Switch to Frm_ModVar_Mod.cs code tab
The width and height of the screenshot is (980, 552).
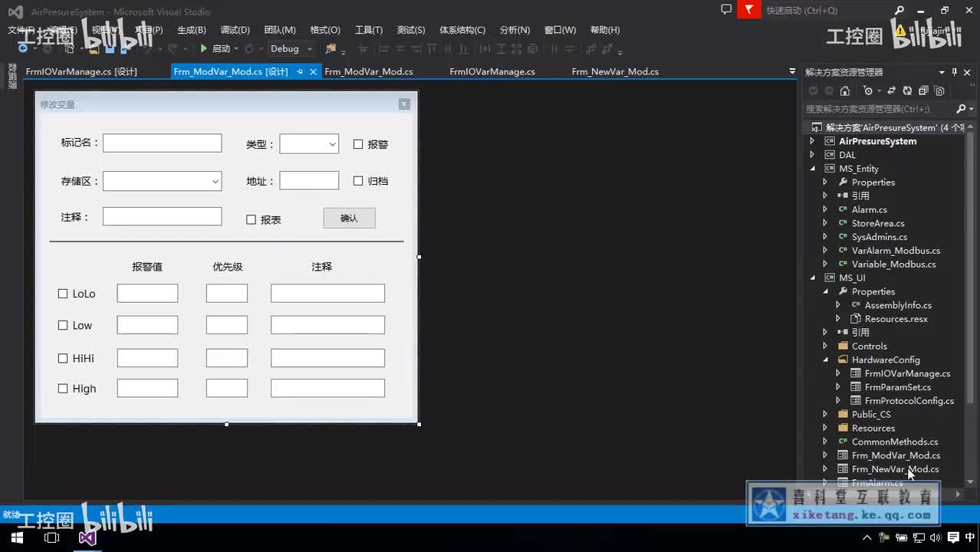pyautogui.click(x=369, y=71)
